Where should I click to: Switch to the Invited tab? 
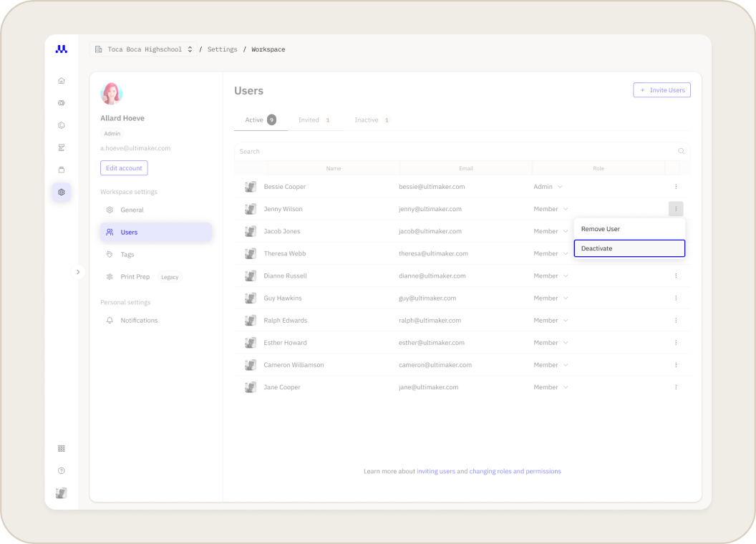click(314, 120)
